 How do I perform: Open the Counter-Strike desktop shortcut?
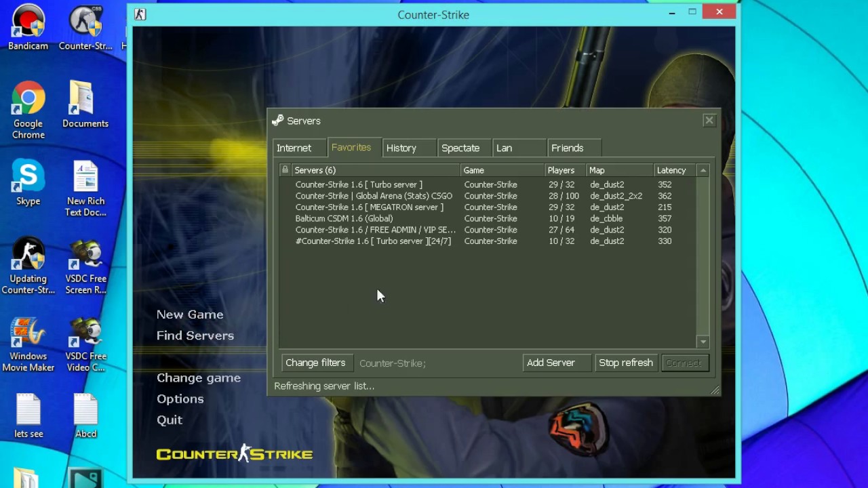click(85, 27)
